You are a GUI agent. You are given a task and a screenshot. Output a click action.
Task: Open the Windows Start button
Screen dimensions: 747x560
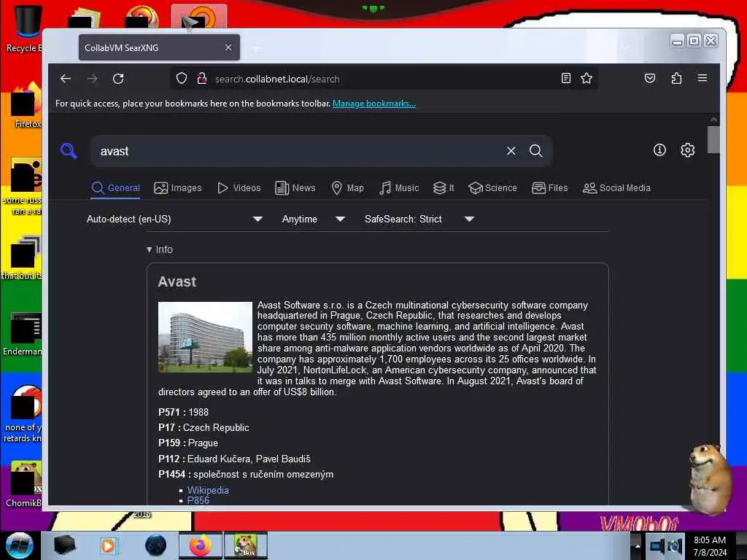[x=20, y=545]
